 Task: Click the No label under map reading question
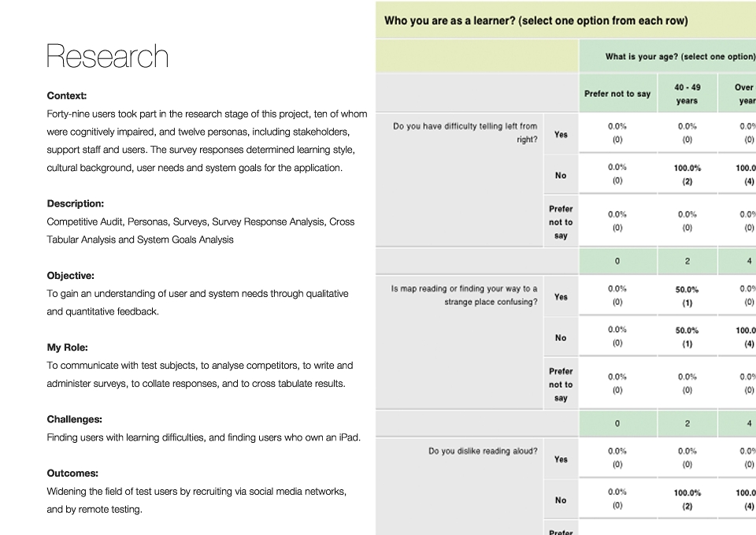click(561, 338)
